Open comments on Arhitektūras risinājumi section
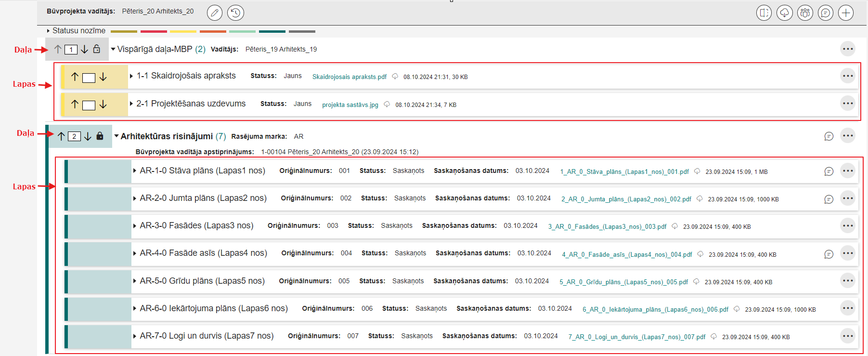868x356 pixels. pyautogui.click(x=829, y=136)
